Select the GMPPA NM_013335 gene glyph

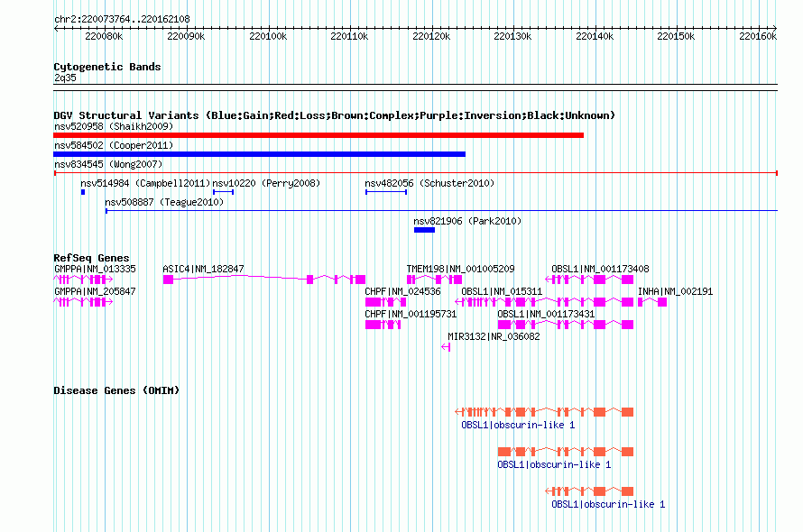[83, 280]
